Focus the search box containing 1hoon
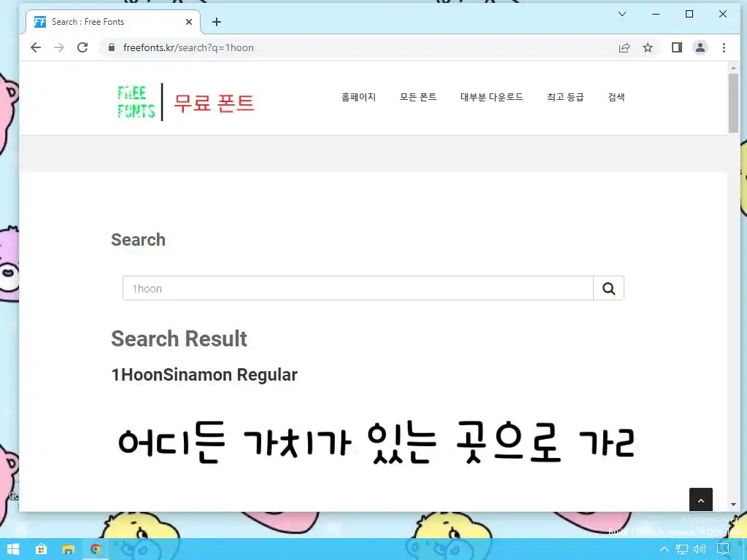The image size is (747, 560). pos(357,288)
